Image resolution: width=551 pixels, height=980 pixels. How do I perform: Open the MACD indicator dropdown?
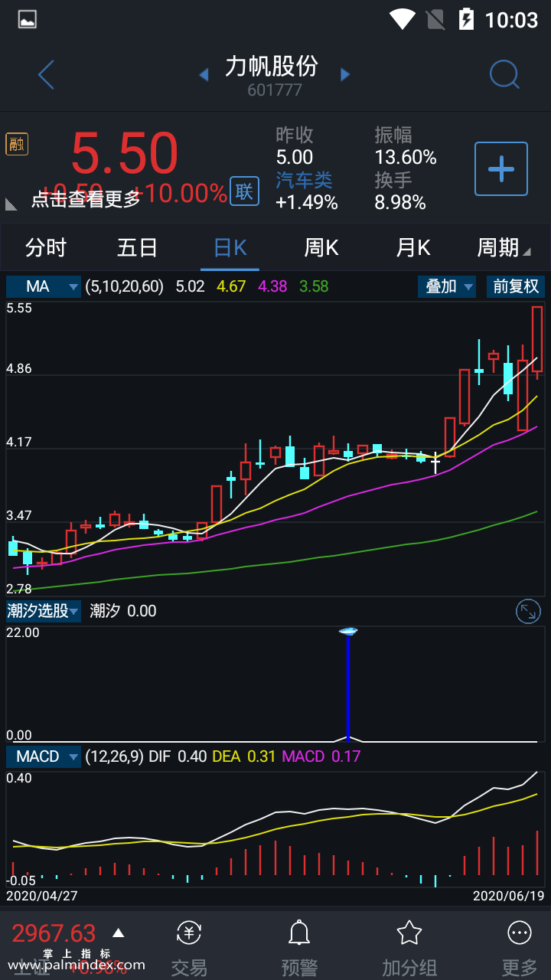[44, 756]
